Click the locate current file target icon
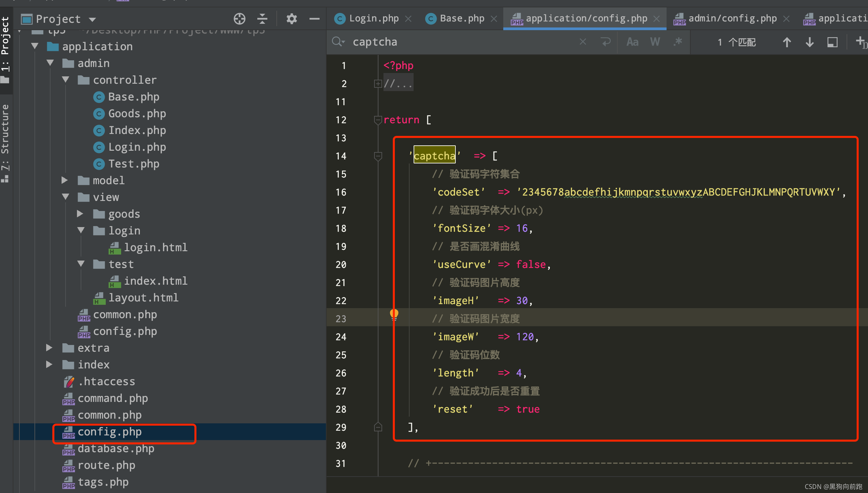 pyautogui.click(x=239, y=19)
